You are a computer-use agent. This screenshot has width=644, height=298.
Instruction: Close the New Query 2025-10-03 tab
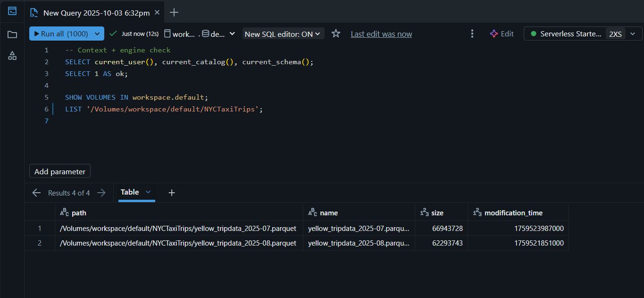pyautogui.click(x=158, y=13)
